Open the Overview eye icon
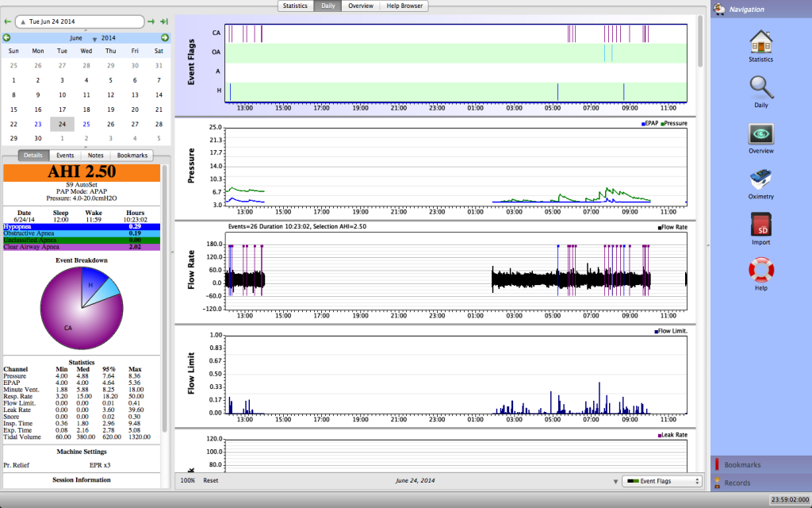The image size is (812, 508). click(x=760, y=133)
